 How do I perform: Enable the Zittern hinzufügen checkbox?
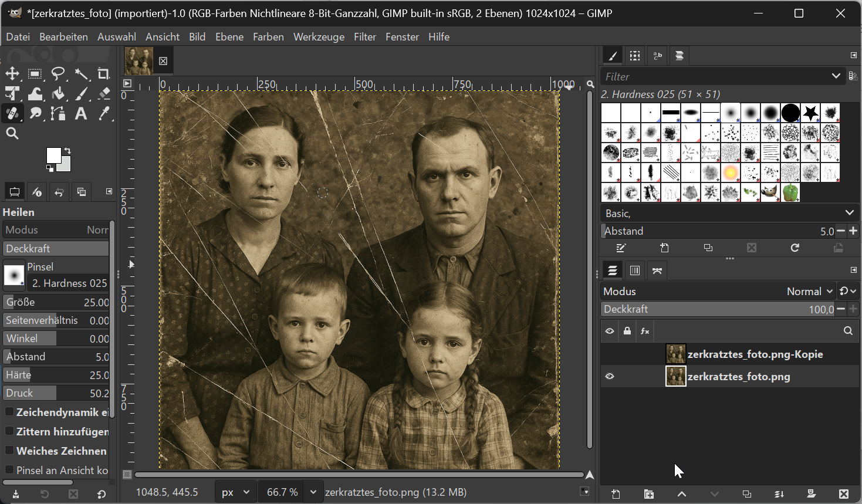(9, 431)
